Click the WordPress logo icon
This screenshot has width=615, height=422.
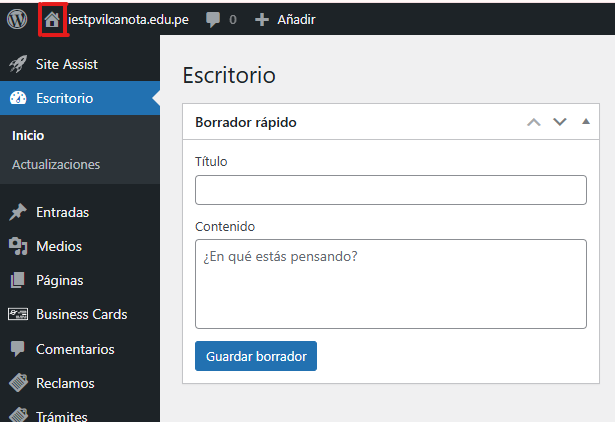(x=17, y=19)
